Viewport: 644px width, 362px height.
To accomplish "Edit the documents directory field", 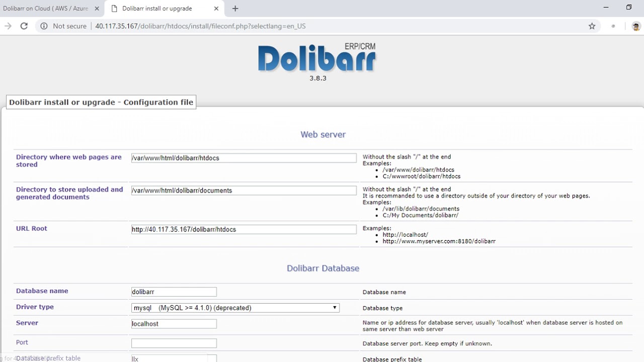I will coord(244,191).
